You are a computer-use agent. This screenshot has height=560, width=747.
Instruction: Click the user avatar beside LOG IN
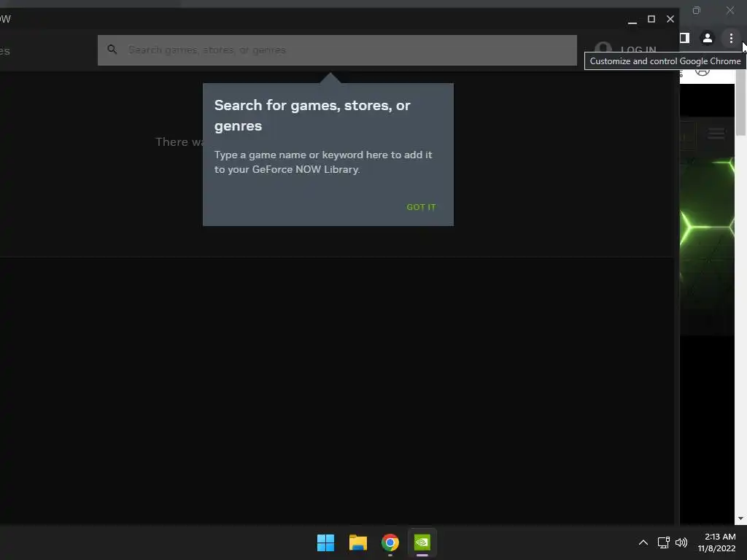pyautogui.click(x=603, y=49)
